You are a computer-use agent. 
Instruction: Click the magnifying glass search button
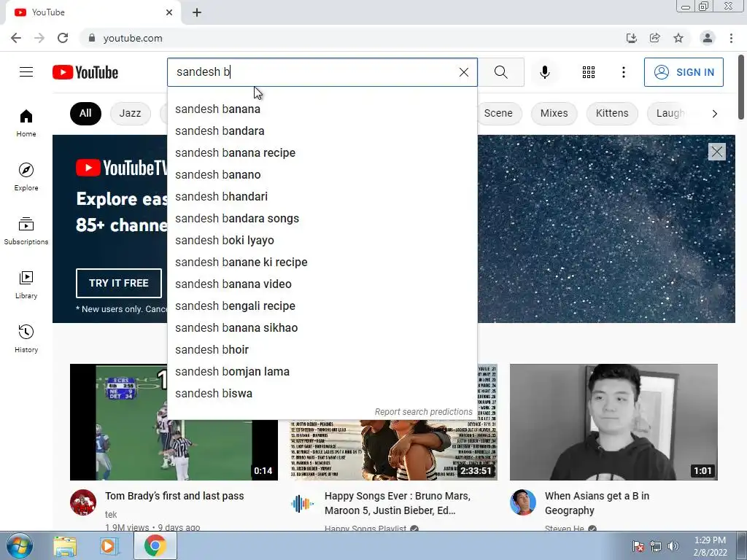[x=500, y=72]
